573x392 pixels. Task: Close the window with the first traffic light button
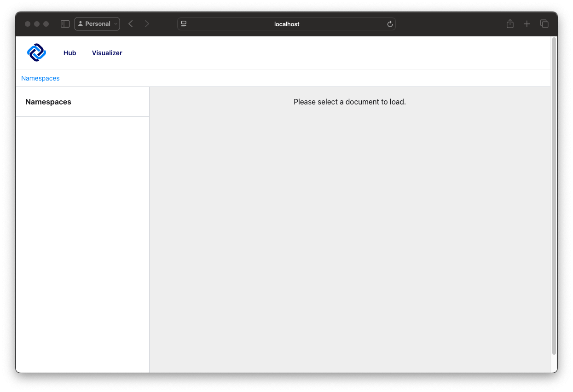(28, 24)
